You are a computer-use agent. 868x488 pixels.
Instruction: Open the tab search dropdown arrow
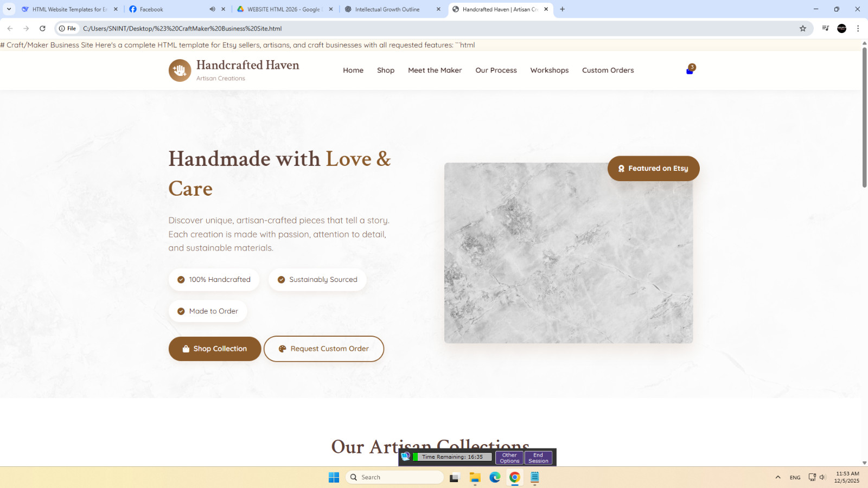[x=9, y=9]
